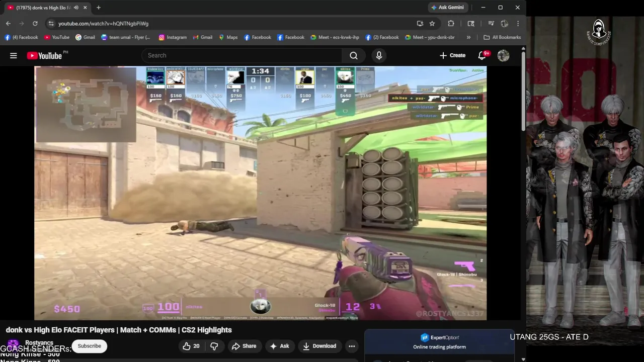Bookmark this page with the star icon
Viewport: 644px width, 362px height.
point(432,23)
